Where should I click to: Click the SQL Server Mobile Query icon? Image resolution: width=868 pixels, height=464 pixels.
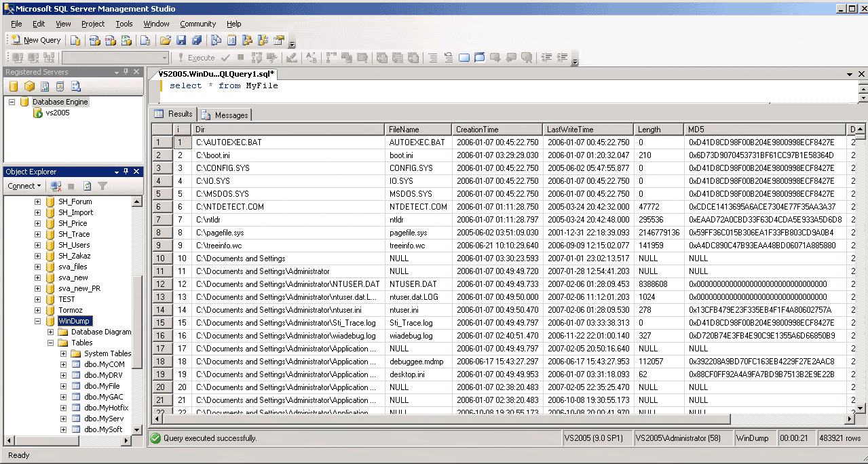tap(144, 40)
